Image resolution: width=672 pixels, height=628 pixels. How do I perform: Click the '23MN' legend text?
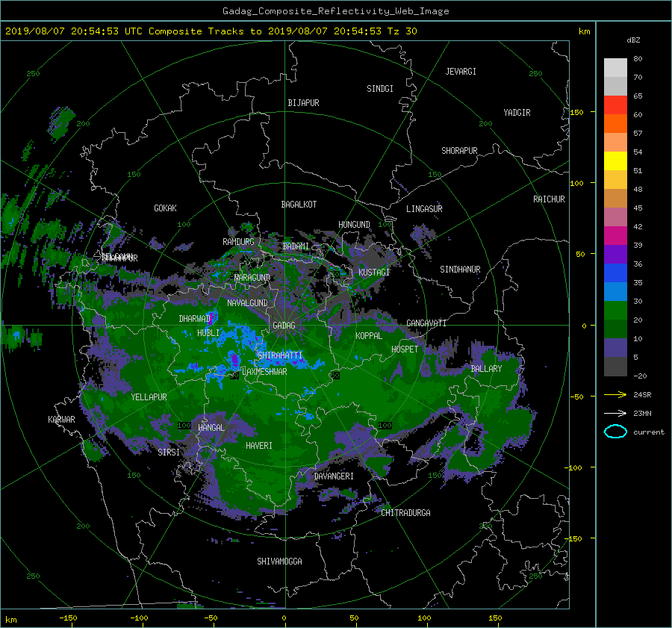(x=642, y=413)
